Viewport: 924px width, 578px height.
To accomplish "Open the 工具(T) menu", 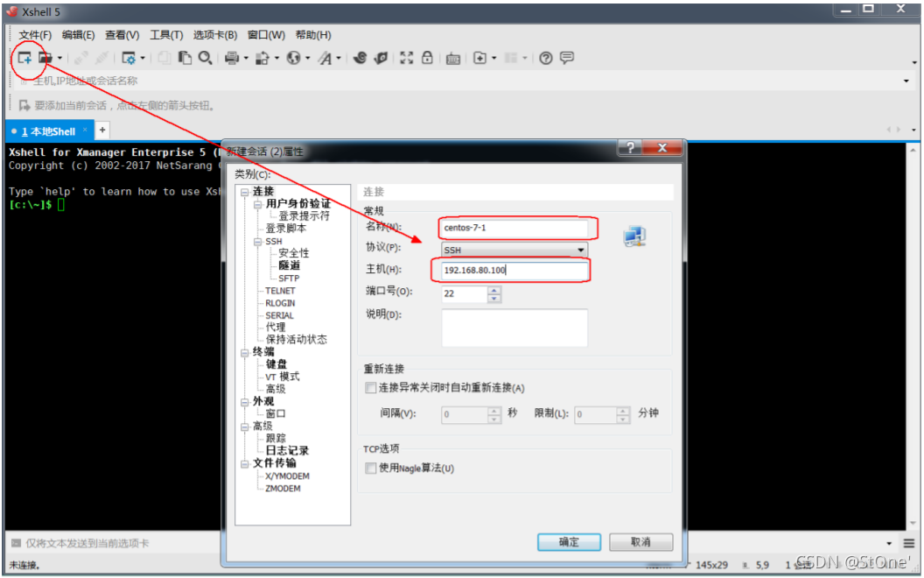I will [x=166, y=35].
